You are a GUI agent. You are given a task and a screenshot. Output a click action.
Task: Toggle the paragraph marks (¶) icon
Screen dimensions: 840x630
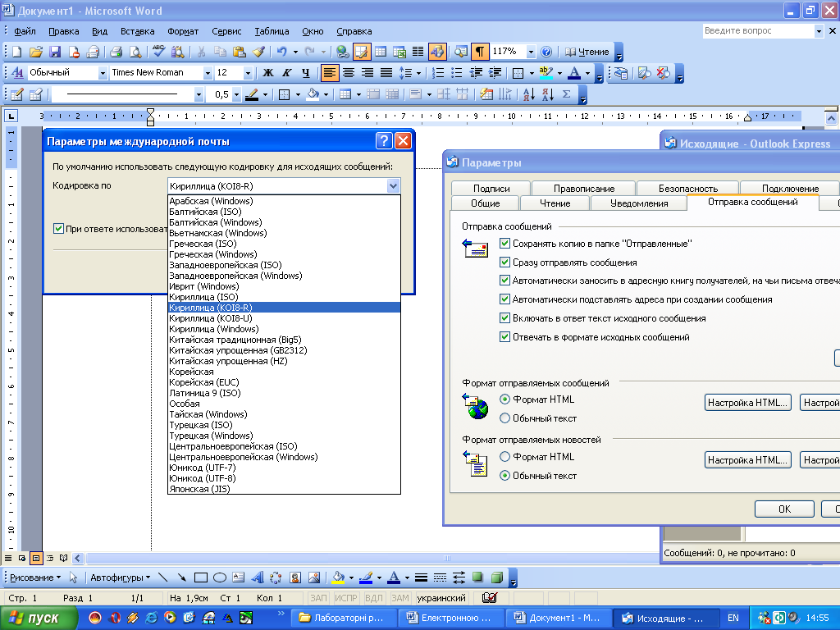pos(479,52)
